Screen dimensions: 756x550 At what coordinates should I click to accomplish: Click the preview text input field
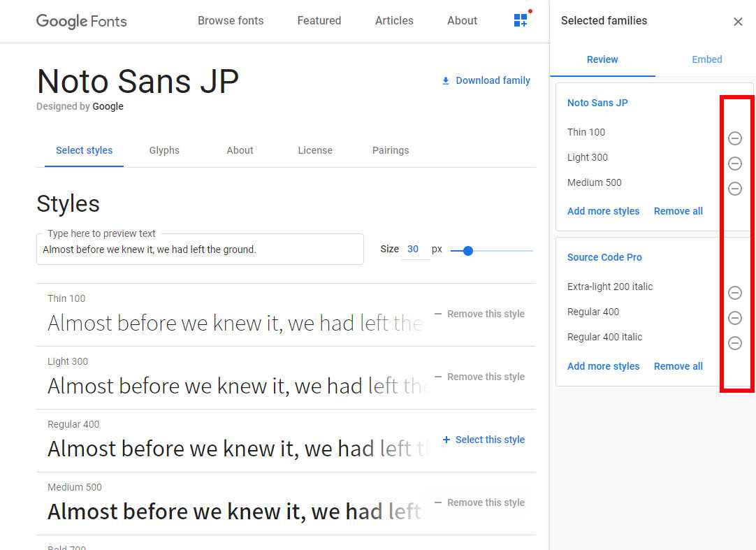pos(200,249)
